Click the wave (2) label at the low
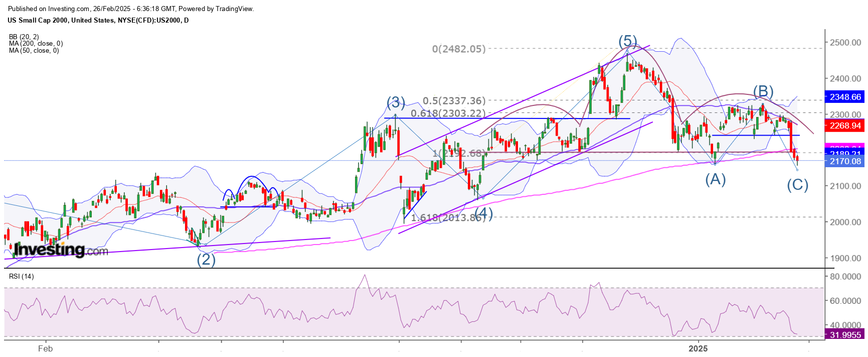Viewport: 868px width, 357px height. tap(206, 260)
